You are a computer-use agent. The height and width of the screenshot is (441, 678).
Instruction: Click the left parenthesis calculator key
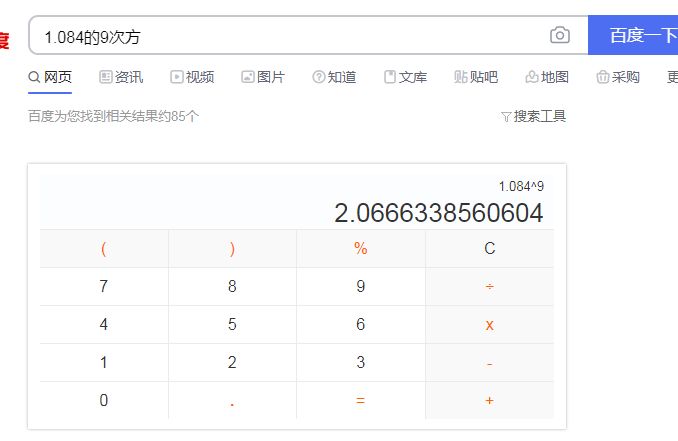pyautogui.click(x=104, y=249)
